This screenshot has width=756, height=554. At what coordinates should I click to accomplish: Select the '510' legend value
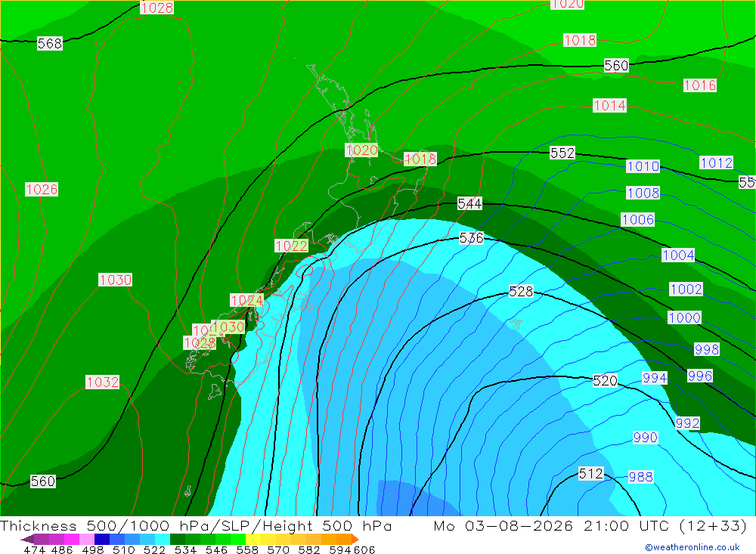coord(123,549)
